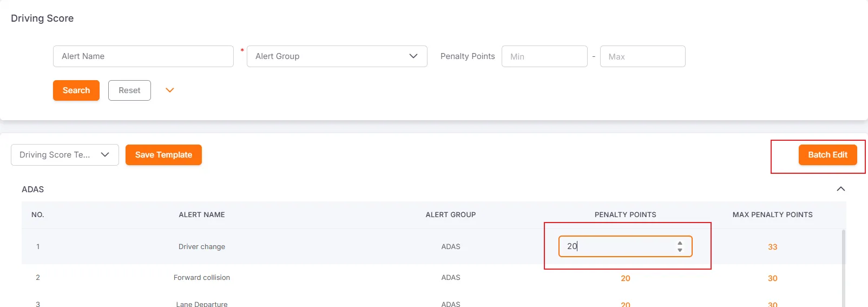
Task: Increase Driver change penalty with up arrow
Action: [x=680, y=243]
